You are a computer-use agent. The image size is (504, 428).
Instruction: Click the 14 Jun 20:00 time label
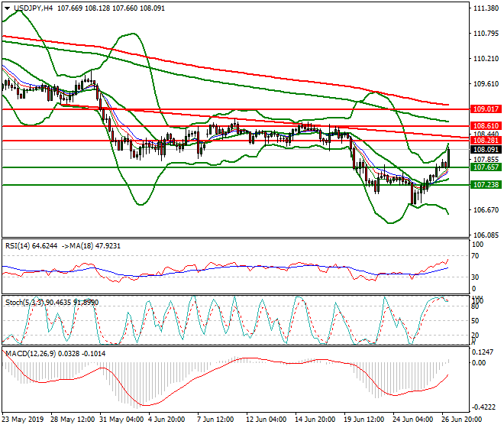point(315,420)
